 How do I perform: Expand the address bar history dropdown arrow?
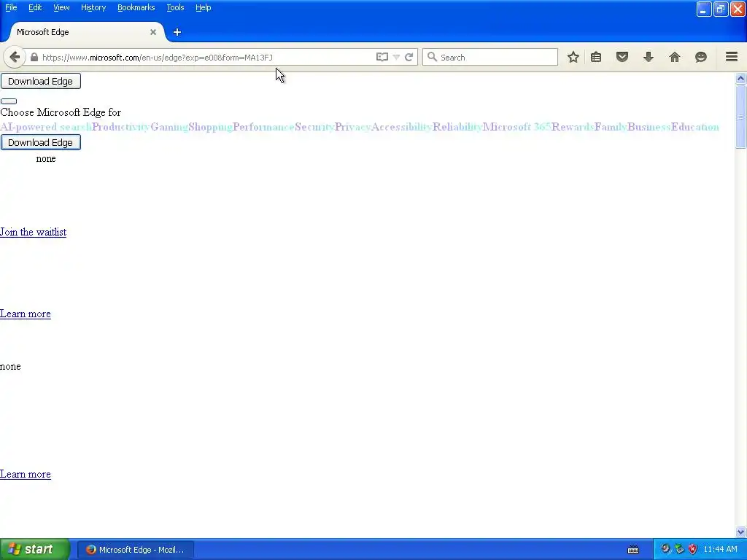(396, 57)
